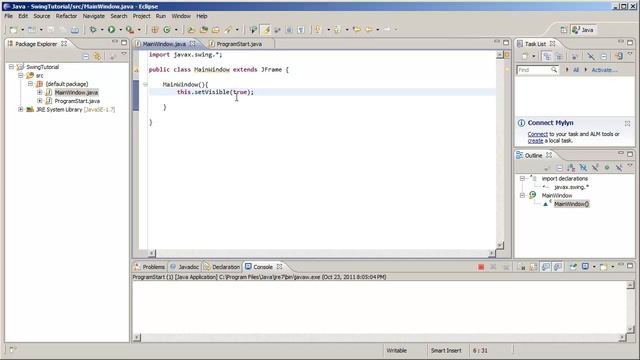640x360 pixels.
Task: Click the Debug bug icon in toolbar
Action: click(93, 29)
